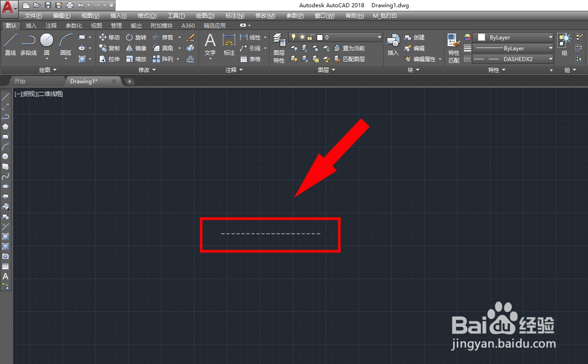Select the polygon tool in left toolbar
This screenshot has height=364, width=588.
(x=5, y=126)
